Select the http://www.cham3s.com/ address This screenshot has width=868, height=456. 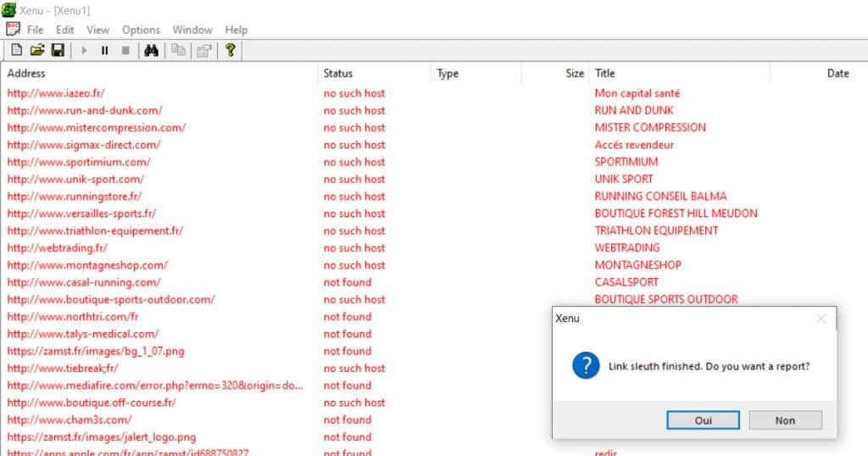click(70, 419)
